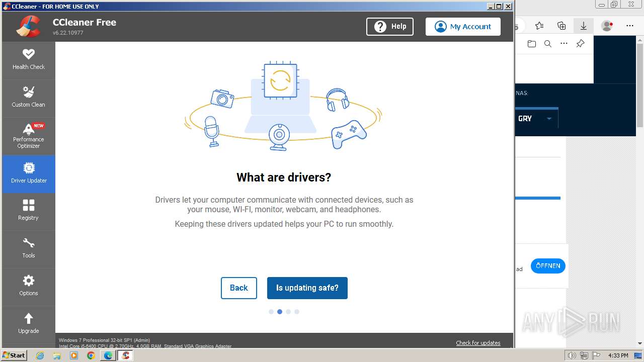Pin the downloads panel
The height and width of the screenshot is (362, 644).
click(580, 44)
